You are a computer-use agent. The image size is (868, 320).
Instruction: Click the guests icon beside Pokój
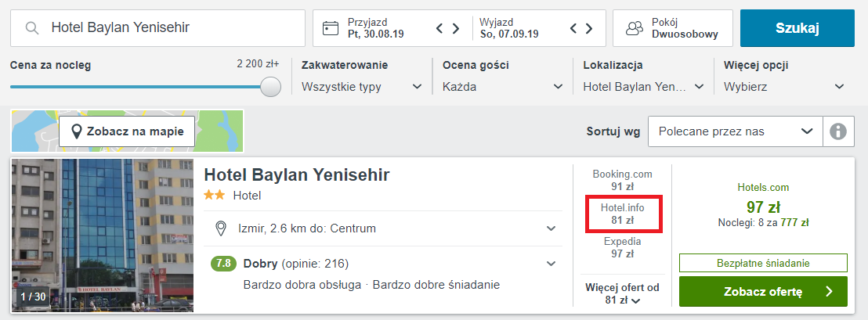(635, 28)
